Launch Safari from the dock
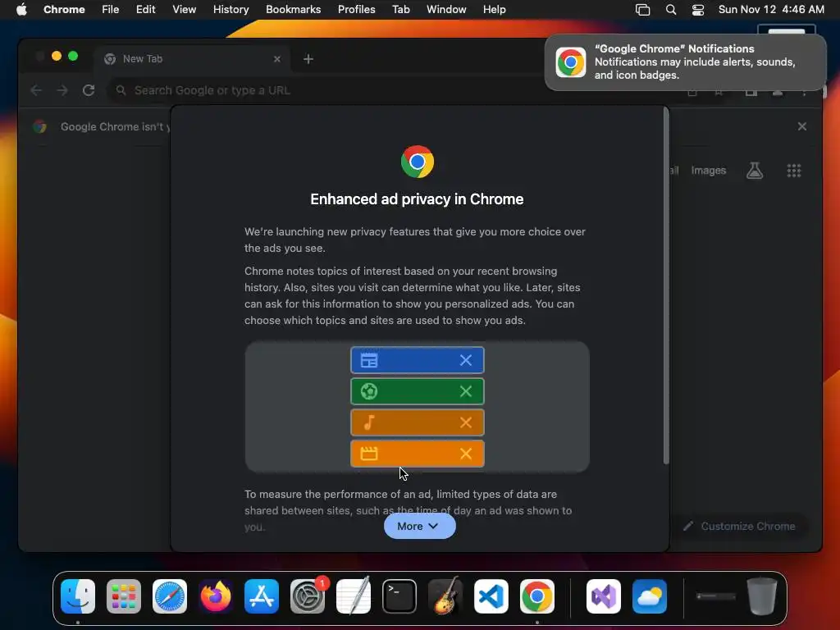840x630 pixels. pyautogui.click(x=170, y=596)
